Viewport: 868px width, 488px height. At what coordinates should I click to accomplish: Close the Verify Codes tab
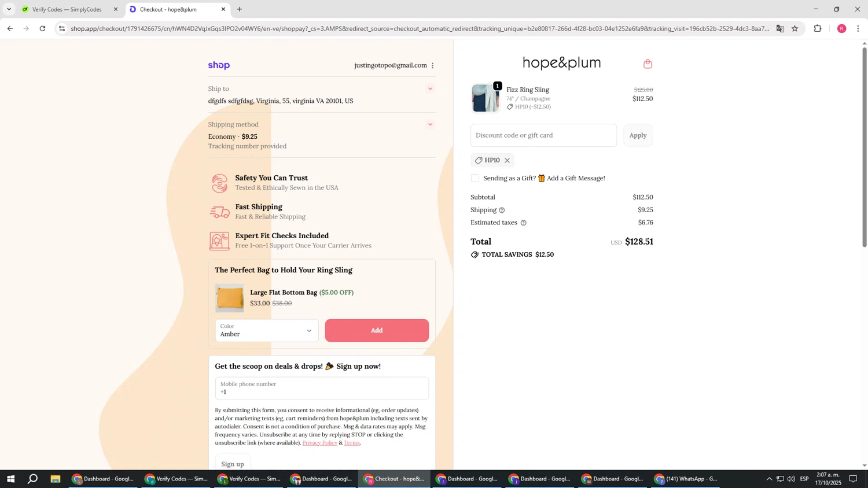click(x=115, y=9)
